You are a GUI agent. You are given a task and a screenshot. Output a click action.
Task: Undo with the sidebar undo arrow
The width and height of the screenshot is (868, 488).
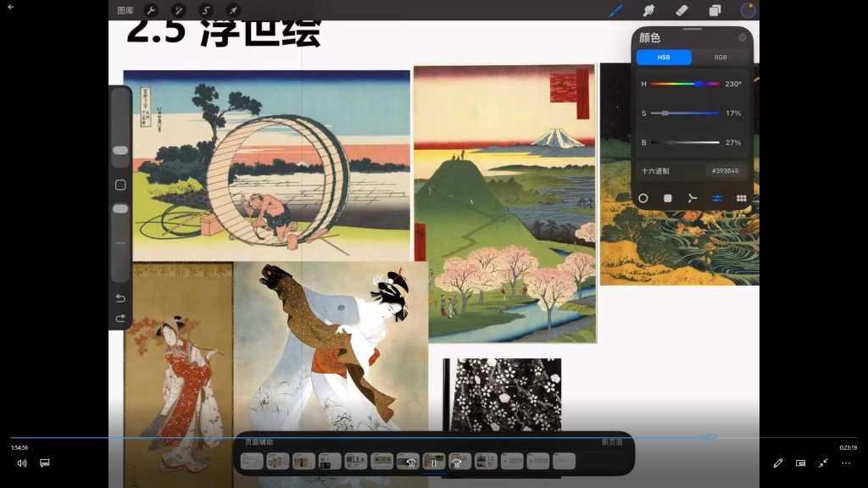click(x=120, y=298)
